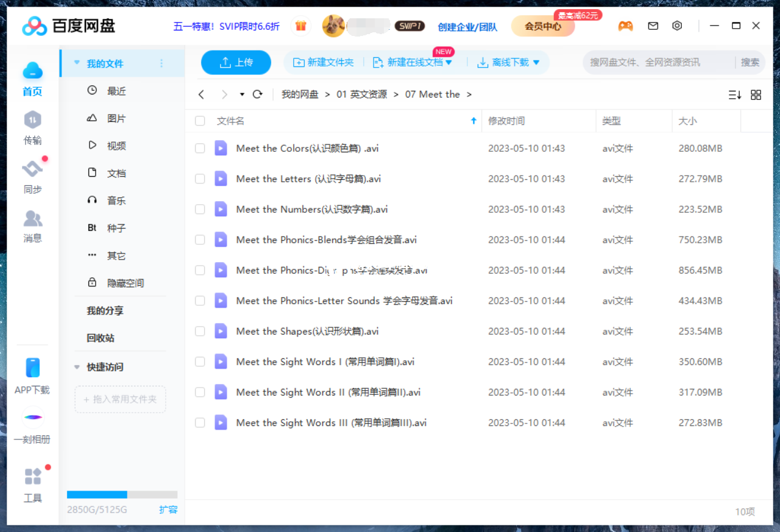Switch to grid view icon
The height and width of the screenshot is (532, 780).
click(756, 94)
